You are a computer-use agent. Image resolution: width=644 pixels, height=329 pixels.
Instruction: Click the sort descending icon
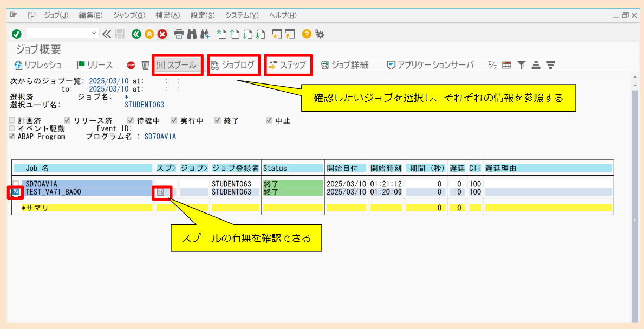[550, 65]
